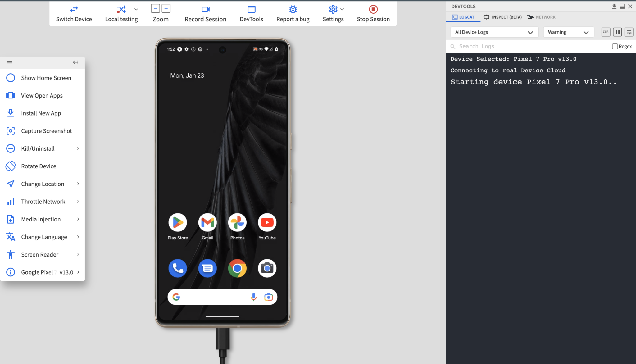This screenshot has width=636, height=364.
Task: Start recording with Record Session icon
Action: coord(205,9)
